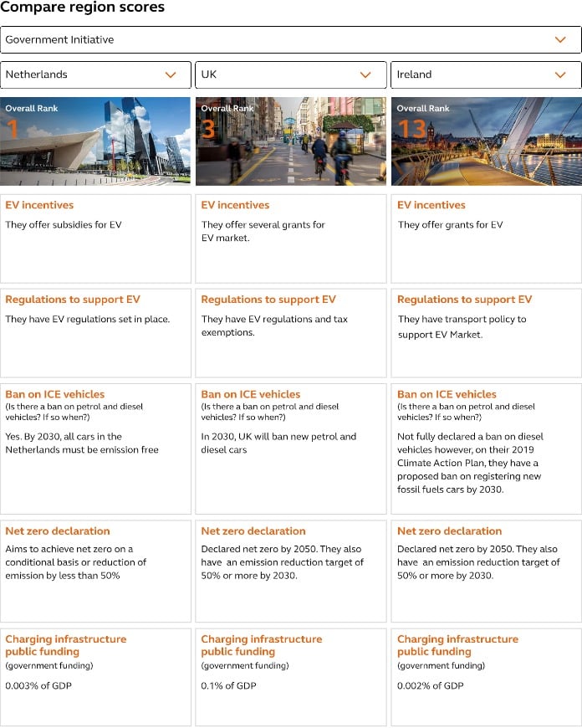Click the '0.003% of GDP' value

coord(38,686)
